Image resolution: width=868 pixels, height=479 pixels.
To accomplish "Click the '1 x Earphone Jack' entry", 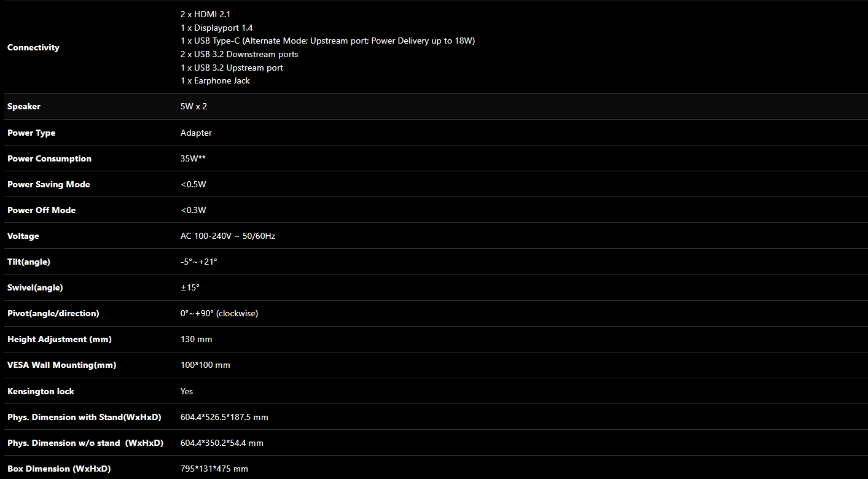I will pyautogui.click(x=215, y=81).
